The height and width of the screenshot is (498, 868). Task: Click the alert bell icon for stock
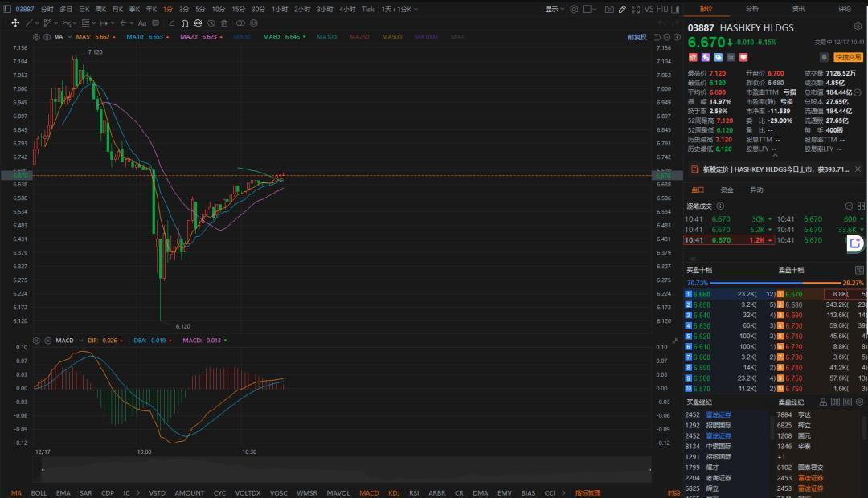pyautogui.click(x=824, y=57)
